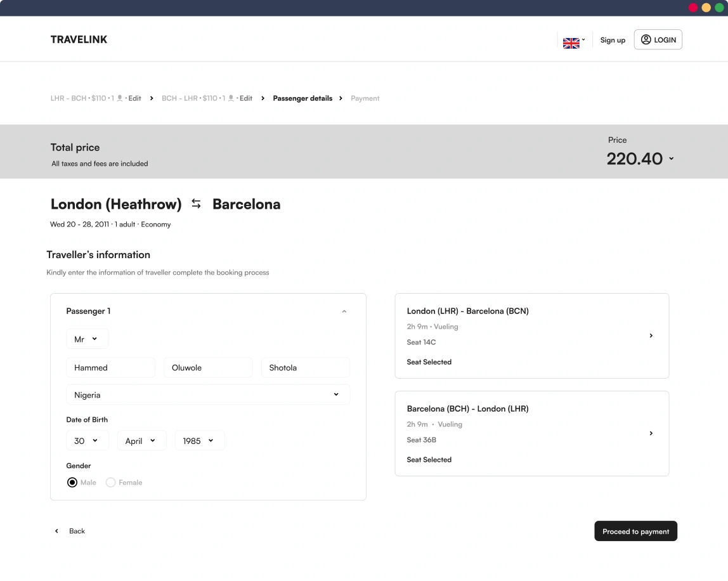Collapse the Passenger 1 panel
The image size is (728, 581).
click(x=344, y=311)
